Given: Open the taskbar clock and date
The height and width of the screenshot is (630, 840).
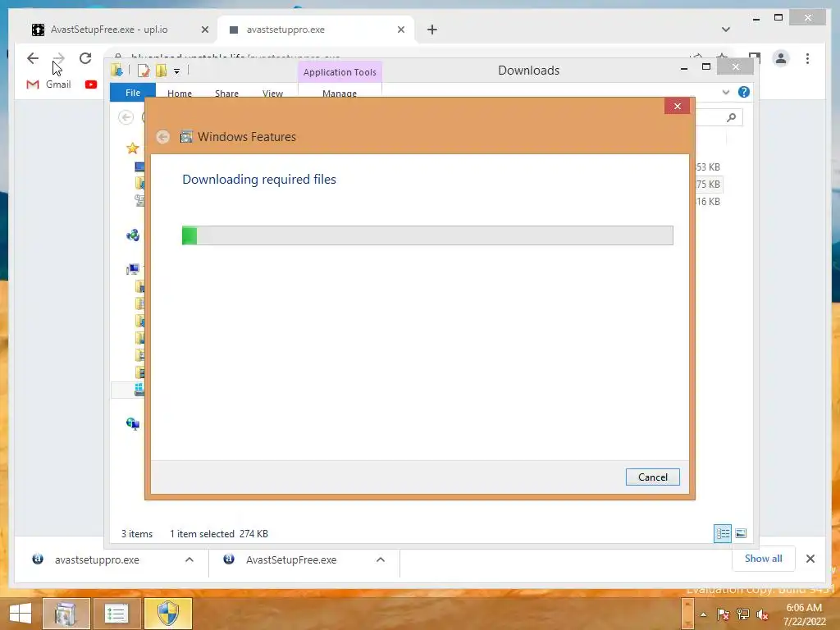Looking at the screenshot, I should click(804, 614).
